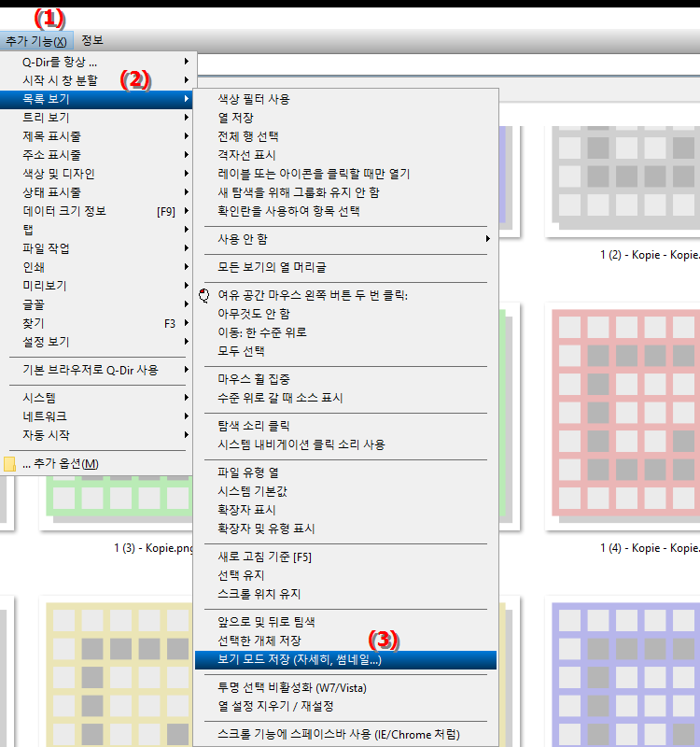Screen dimensions: 700x747
Task: Toggle 투명 선택 비활성화 (W7/Vista)
Action: [345, 688]
